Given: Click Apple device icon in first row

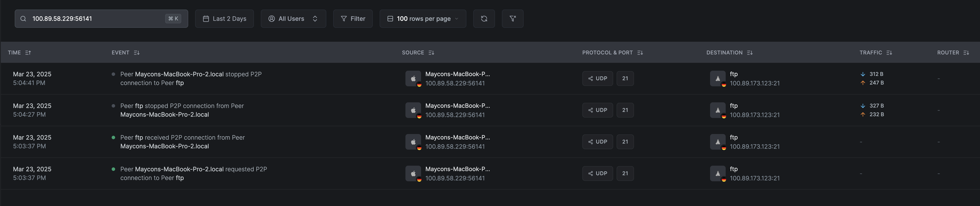Looking at the screenshot, I should (x=413, y=78).
